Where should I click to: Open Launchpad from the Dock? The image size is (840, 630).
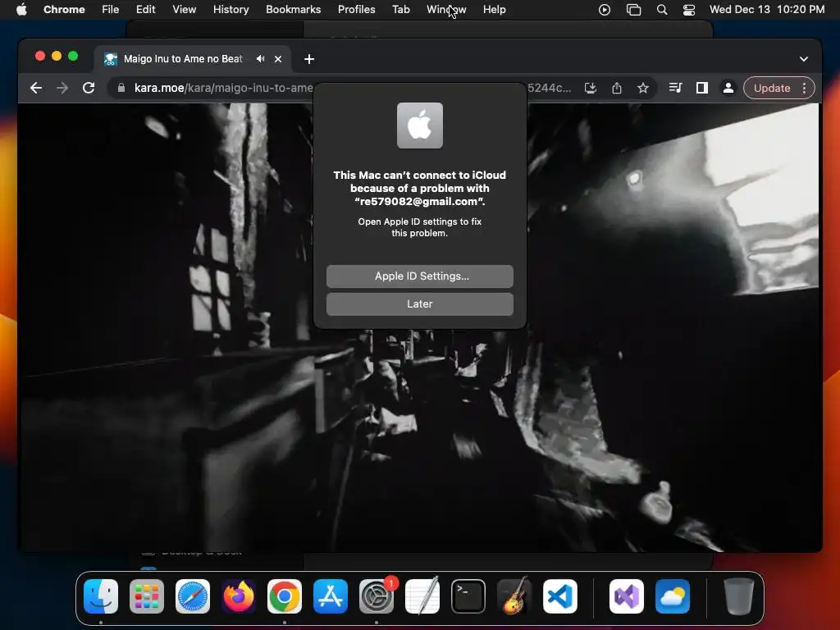point(147,596)
